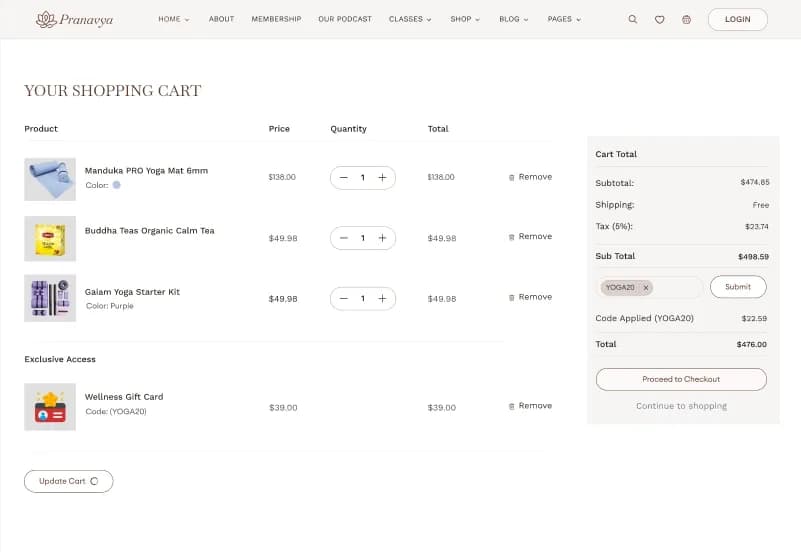801x552 pixels.
Task: Open the wishlist heart icon
Action: click(x=659, y=19)
